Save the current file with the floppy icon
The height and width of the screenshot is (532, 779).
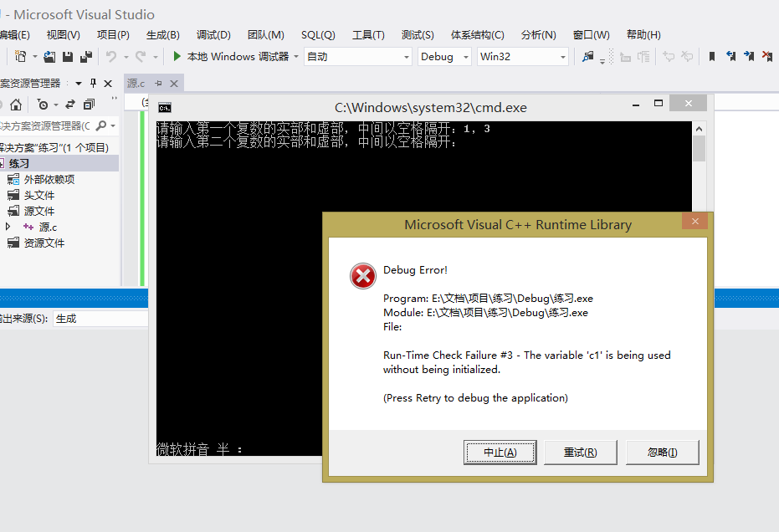coord(68,57)
